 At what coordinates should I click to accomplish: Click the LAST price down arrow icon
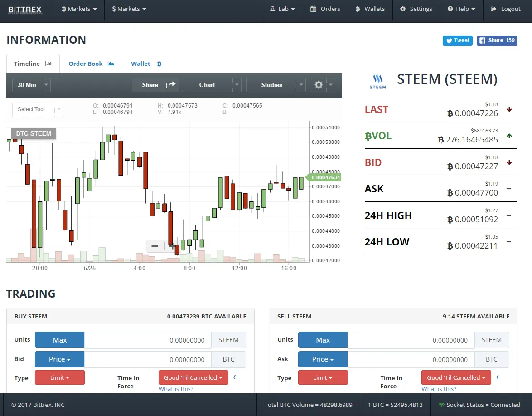[x=509, y=109]
